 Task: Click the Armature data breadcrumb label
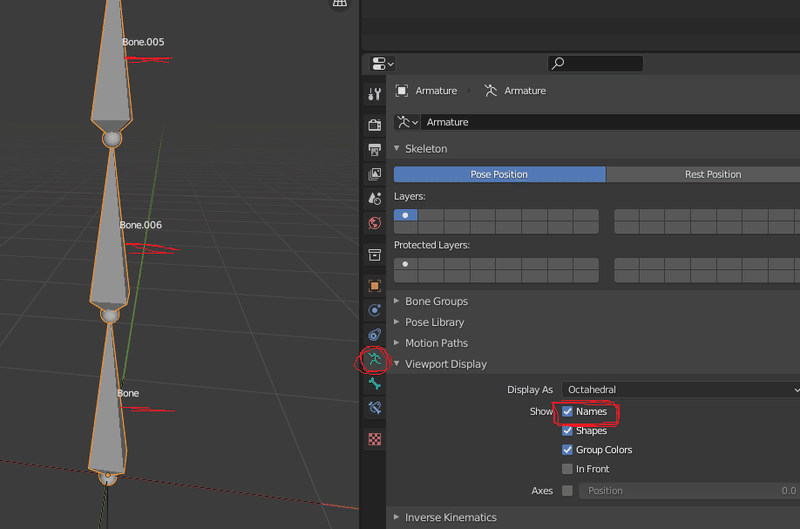pyautogui.click(x=525, y=91)
